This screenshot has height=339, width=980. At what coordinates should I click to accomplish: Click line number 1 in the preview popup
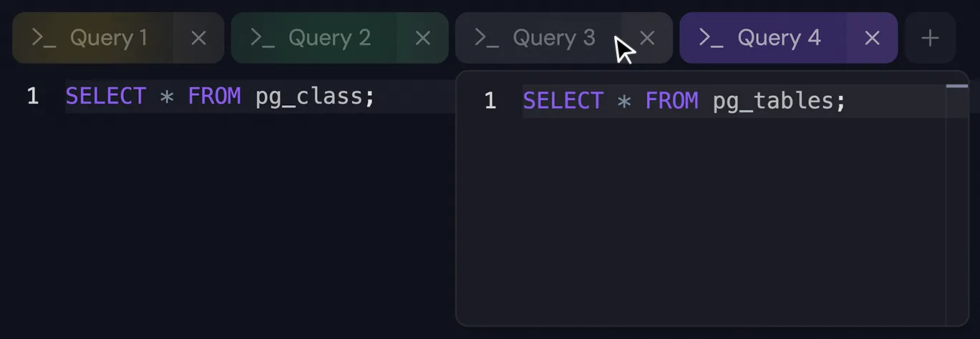tap(490, 101)
